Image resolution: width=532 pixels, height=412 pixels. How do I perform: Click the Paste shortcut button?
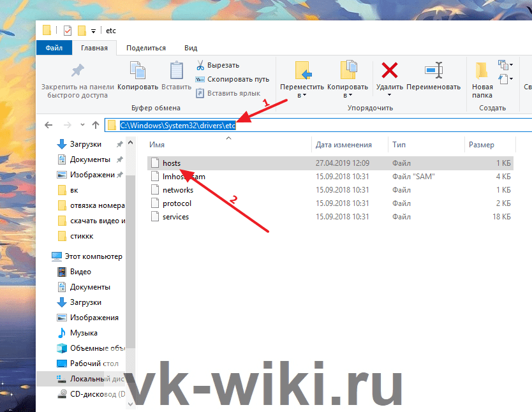click(x=232, y=93)
